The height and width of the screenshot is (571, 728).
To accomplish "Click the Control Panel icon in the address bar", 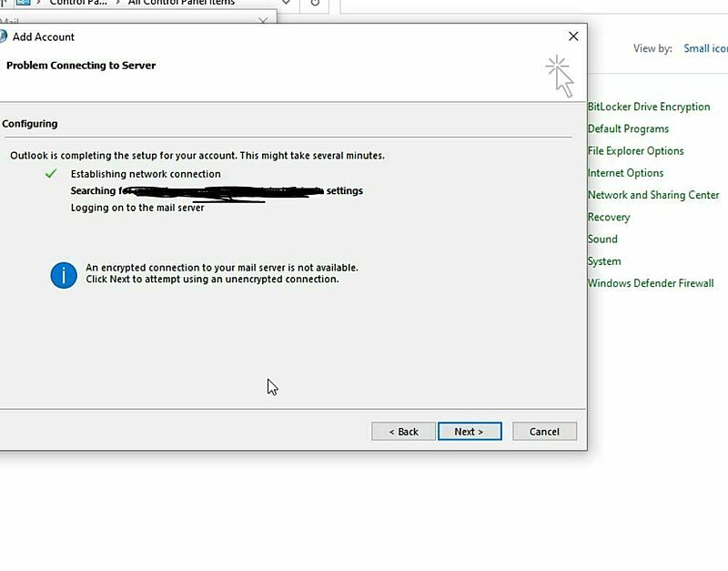I will click(x=25, y=3).
